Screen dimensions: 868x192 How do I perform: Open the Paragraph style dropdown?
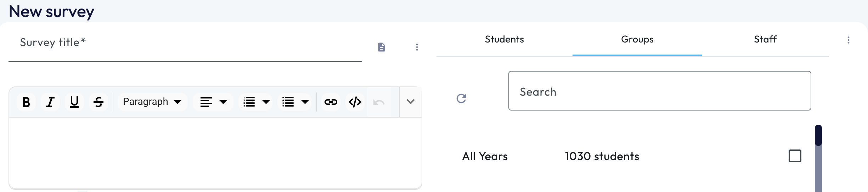tap(152, 102)
